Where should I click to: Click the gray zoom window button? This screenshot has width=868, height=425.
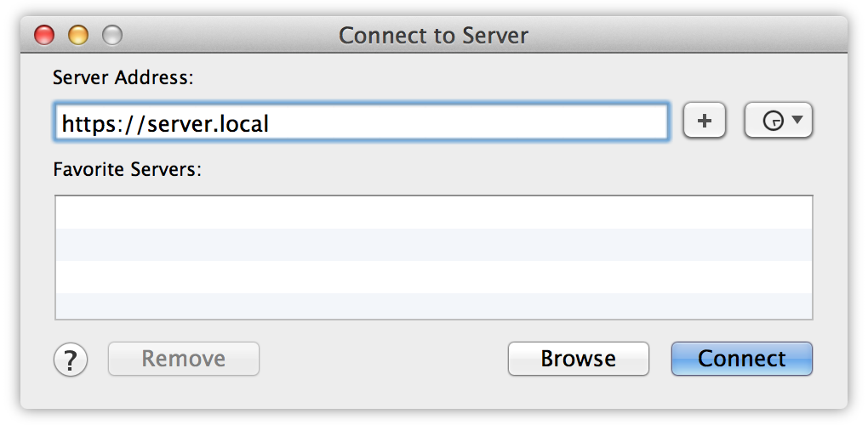pyautogui.click(x=112, y=36)
